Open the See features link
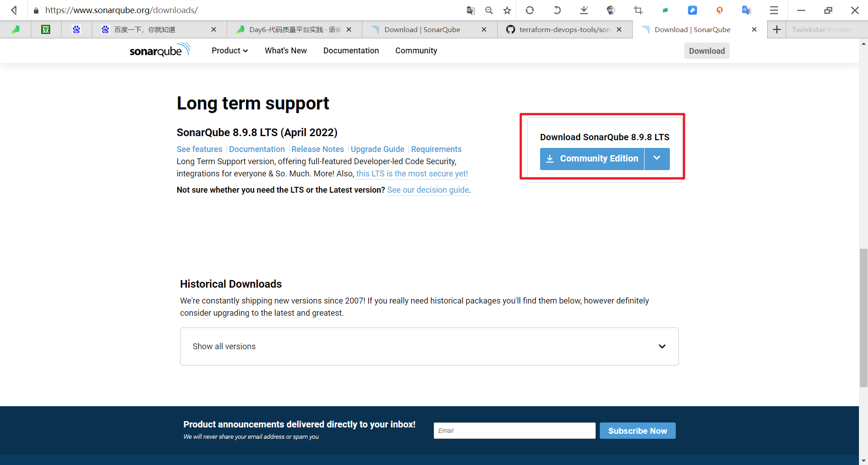The width and height of the screenshot is (868, 465). (x=199, y=149)
